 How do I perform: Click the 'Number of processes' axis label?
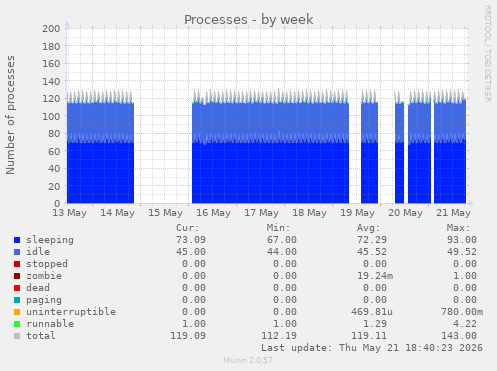coord(10,115)
